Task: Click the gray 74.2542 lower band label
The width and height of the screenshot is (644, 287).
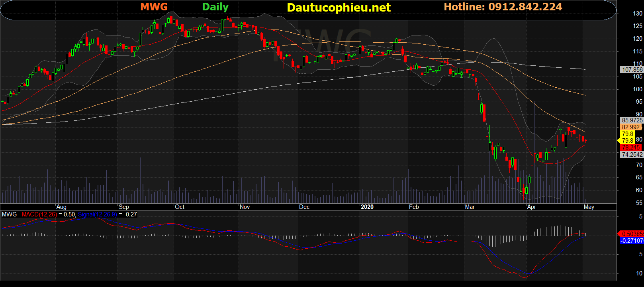Action: click(632, 155)
